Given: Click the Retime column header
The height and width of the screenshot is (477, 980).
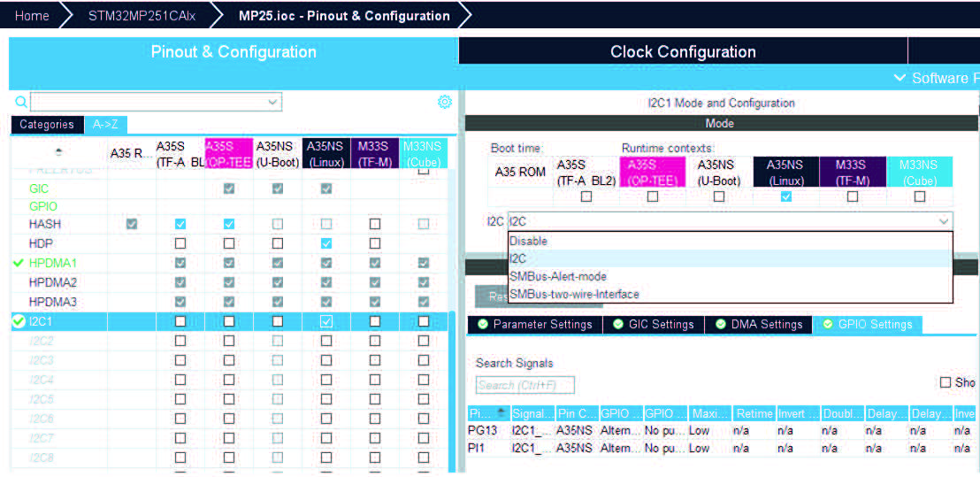Looking at the screenshot, I should tap(754, 413).
